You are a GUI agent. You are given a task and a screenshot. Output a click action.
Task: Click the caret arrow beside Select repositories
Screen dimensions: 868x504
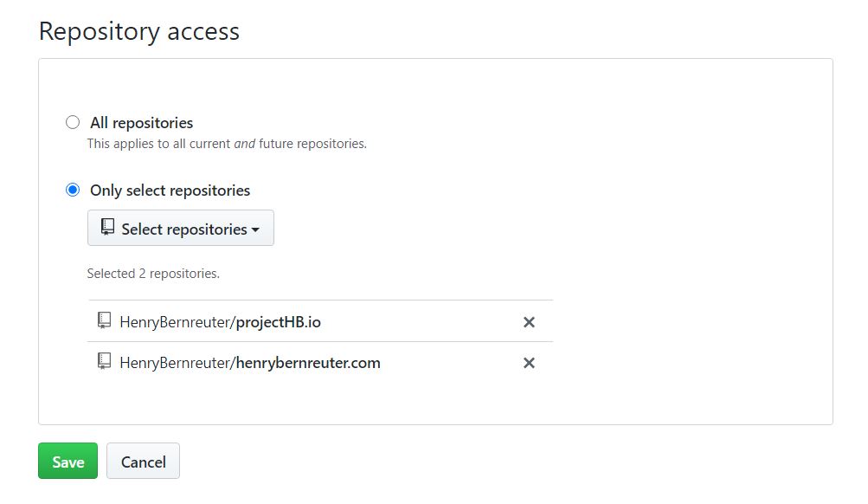pos(255,229)
